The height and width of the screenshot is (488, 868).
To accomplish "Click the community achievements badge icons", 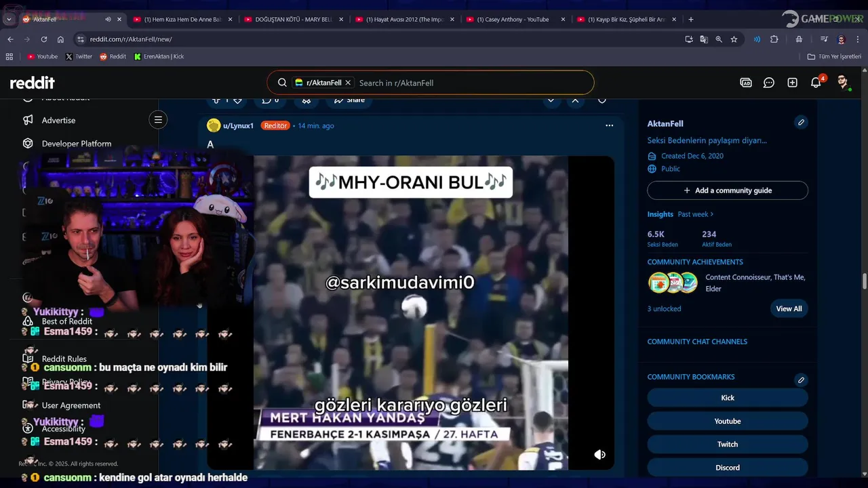I will coord(673,283).
